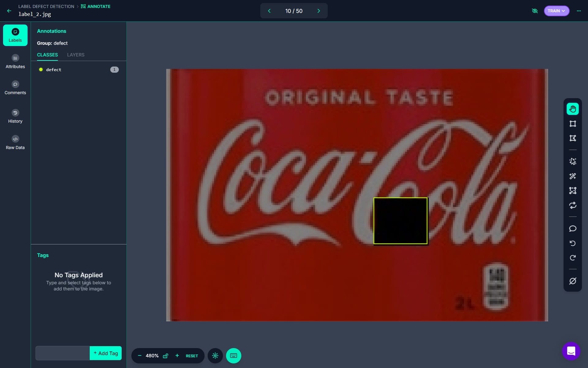Open the three-dot more options menu

coord(579,11)
